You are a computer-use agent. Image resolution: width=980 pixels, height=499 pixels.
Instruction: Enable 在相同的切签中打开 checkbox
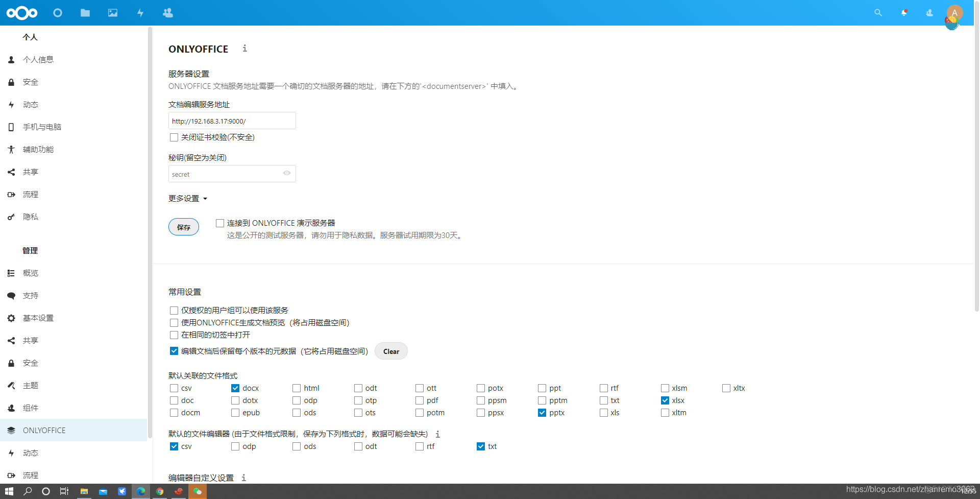coord(174,335)
